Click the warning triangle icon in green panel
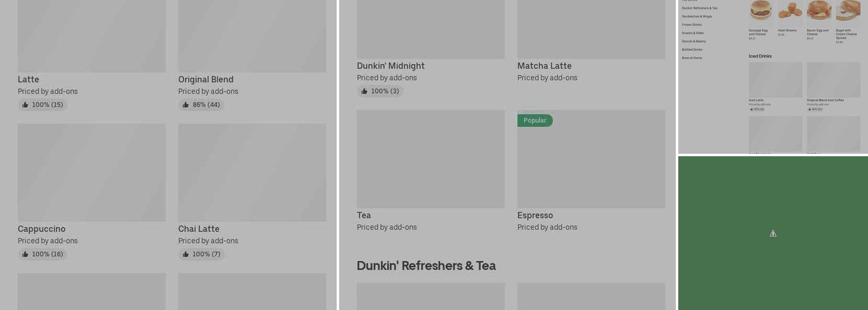Image resolution: width=868 pixels, height=310 pixels. coord(773,234)
